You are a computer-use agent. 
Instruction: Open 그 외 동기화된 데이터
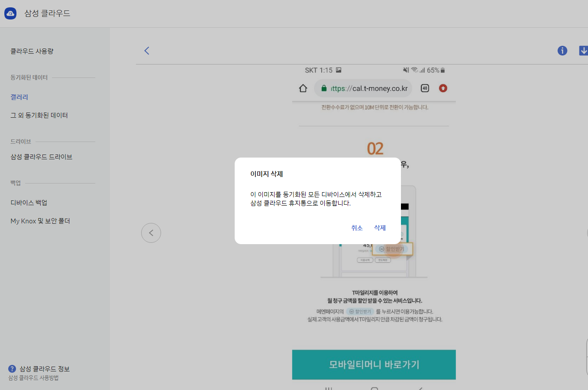click(x=39, y=115)
